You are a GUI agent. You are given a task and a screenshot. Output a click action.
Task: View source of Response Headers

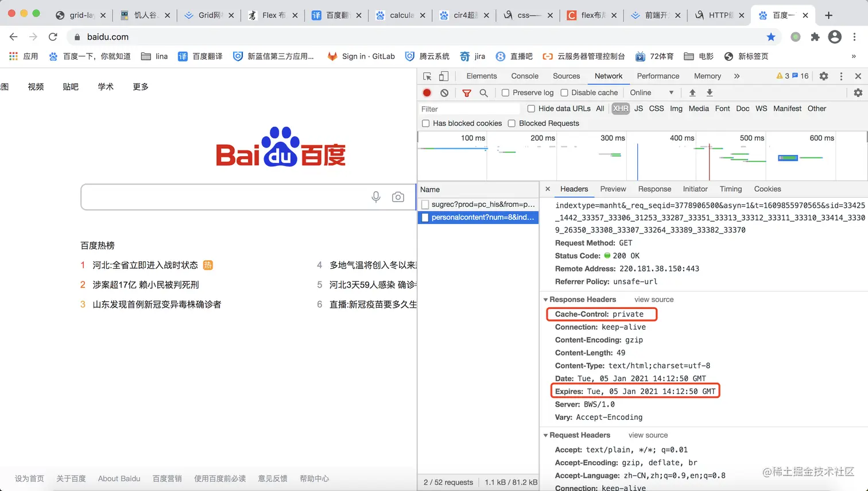pyautogui.click(x=654, y=299)
